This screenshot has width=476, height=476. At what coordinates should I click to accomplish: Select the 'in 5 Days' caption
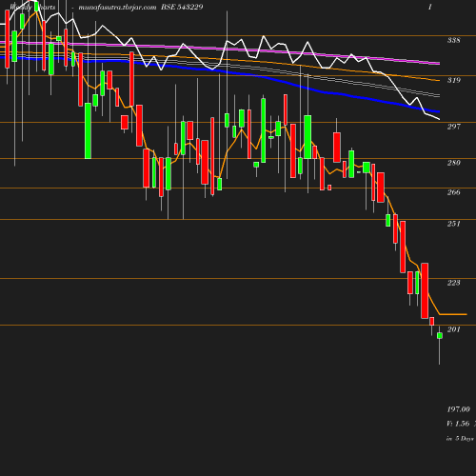460,439
